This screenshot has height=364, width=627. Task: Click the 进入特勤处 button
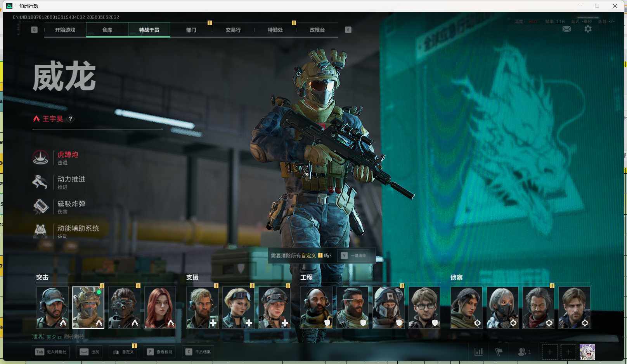[x=51, y=352]
